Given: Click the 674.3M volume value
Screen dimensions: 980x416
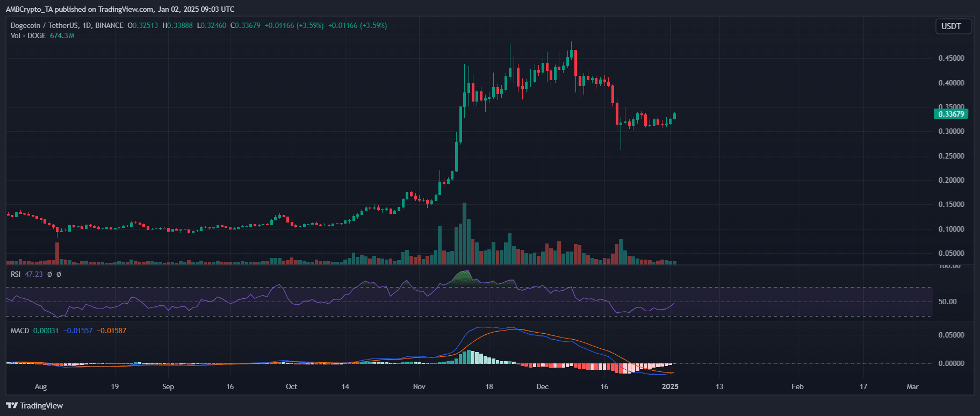Looking at the screenshot, I should pyautogui.click(x=62, y=35).
